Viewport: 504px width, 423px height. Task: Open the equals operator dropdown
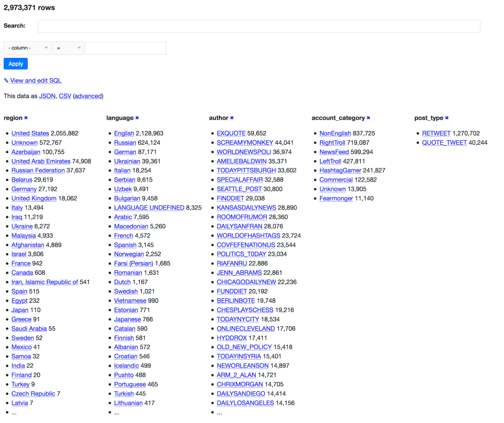tap(68, 48)
